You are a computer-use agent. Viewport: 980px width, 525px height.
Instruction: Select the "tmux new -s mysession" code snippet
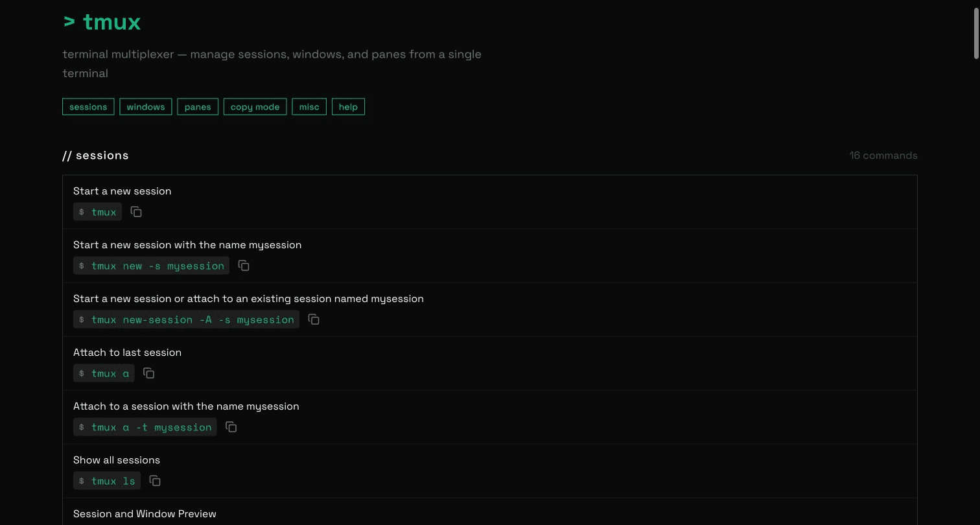[150, 265]
